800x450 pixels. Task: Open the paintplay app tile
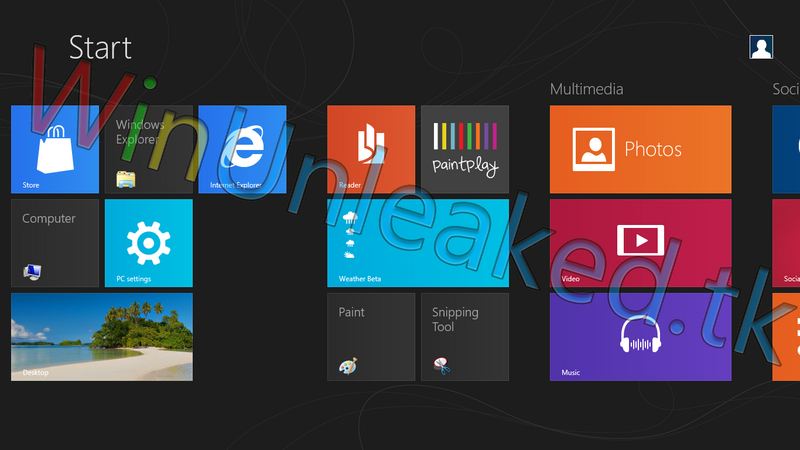[x=464, y=149]
